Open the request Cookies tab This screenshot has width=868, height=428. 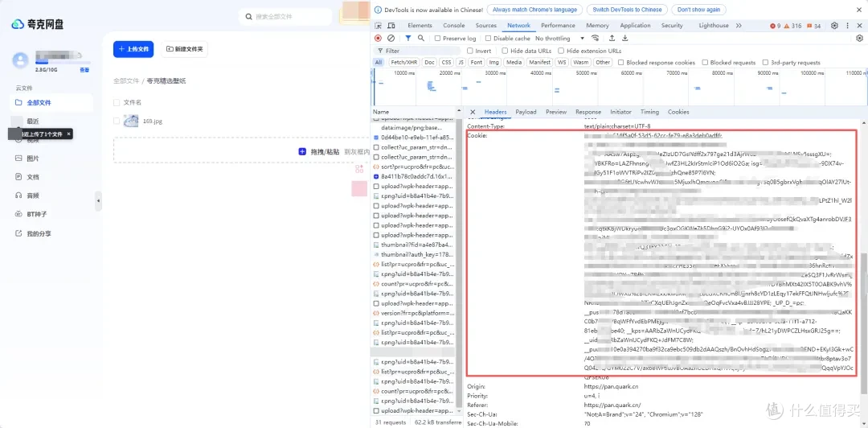point(678,112)
